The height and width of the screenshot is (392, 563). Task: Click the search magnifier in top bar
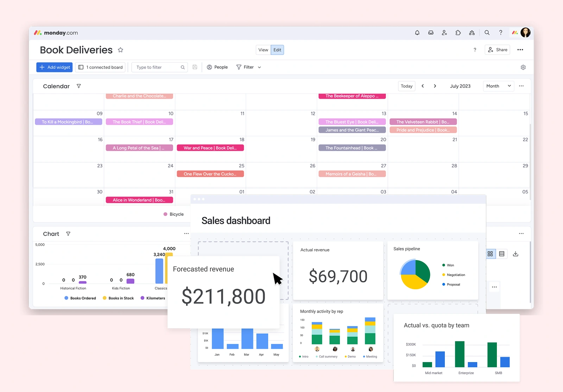487,33
